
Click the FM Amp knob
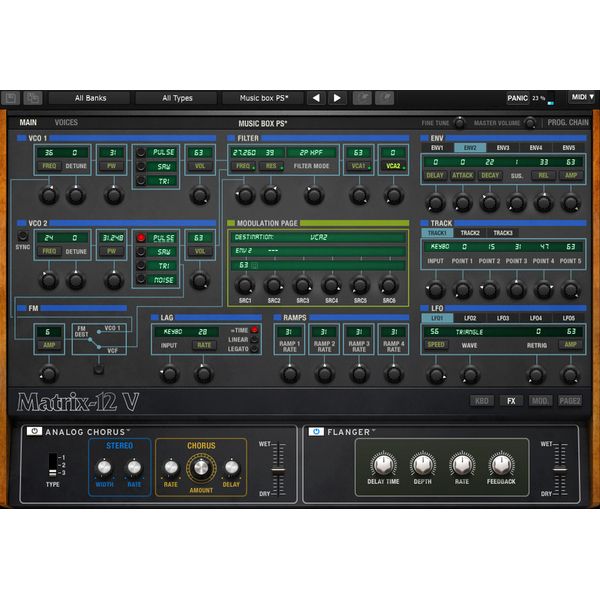click(x=49, y=373)
